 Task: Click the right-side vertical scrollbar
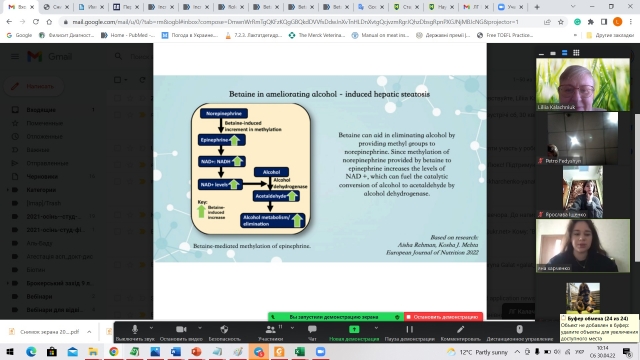(x=637, y=180)
